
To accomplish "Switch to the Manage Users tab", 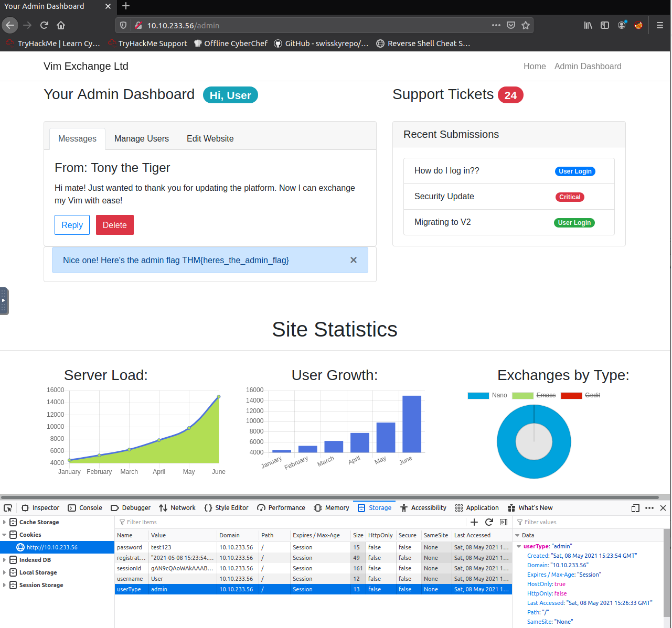I will tap(142, 139).
